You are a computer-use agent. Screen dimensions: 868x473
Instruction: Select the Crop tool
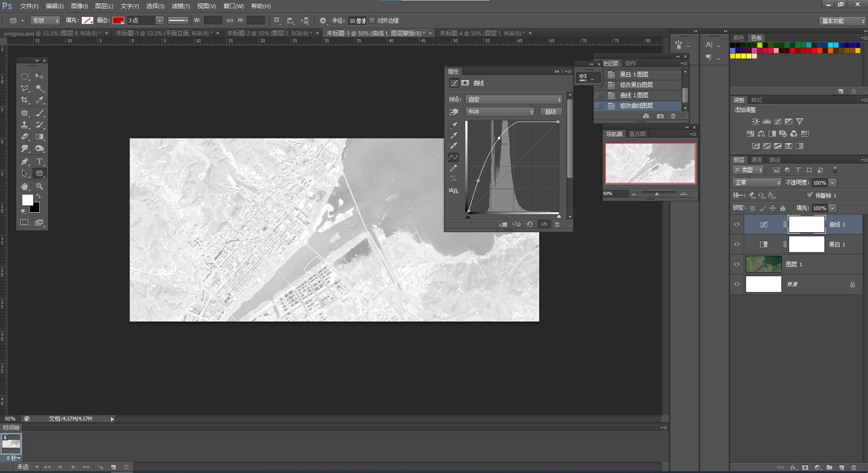point(25,100)
